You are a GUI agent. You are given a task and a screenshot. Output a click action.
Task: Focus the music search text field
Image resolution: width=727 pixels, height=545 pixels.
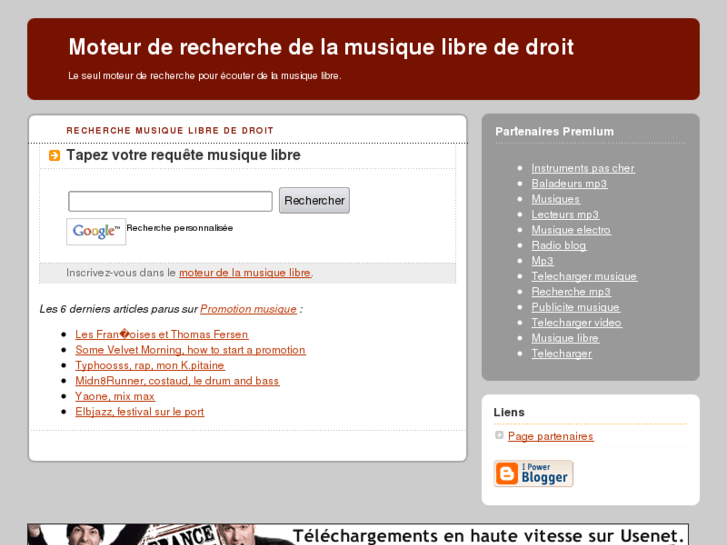click(x=170, y=201)
